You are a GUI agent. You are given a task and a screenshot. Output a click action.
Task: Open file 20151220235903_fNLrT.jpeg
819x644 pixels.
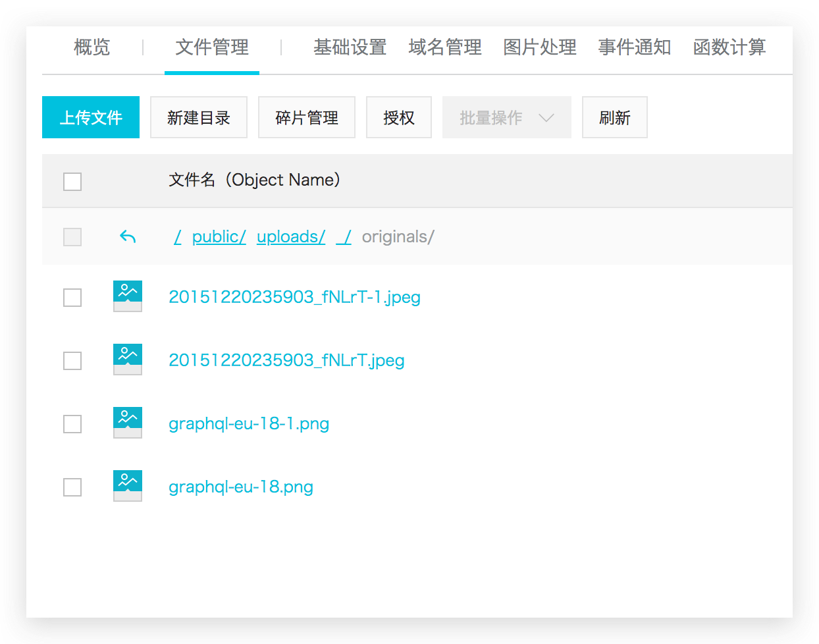click(286, 360)
